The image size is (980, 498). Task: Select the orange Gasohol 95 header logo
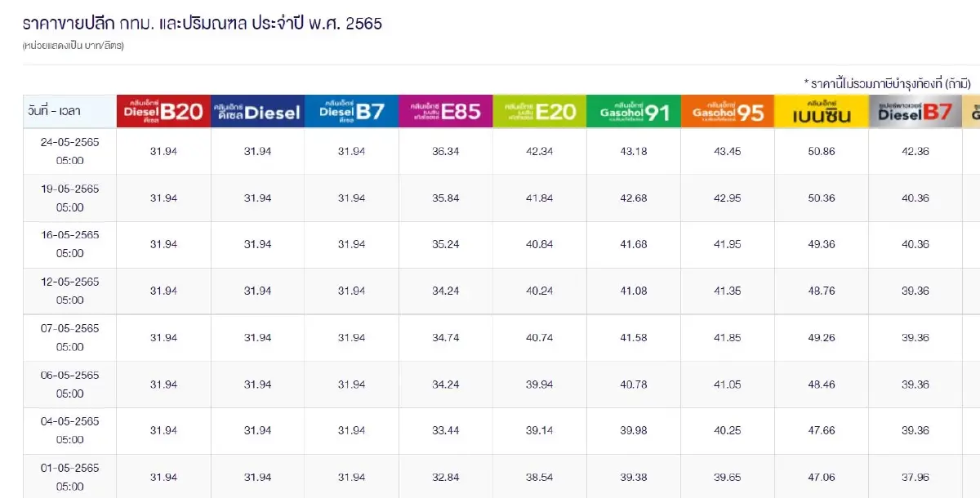728,111
